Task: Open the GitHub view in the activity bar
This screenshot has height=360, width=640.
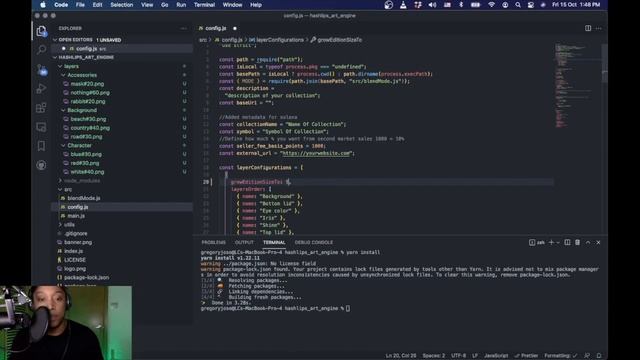Action: tap(41, 165)
